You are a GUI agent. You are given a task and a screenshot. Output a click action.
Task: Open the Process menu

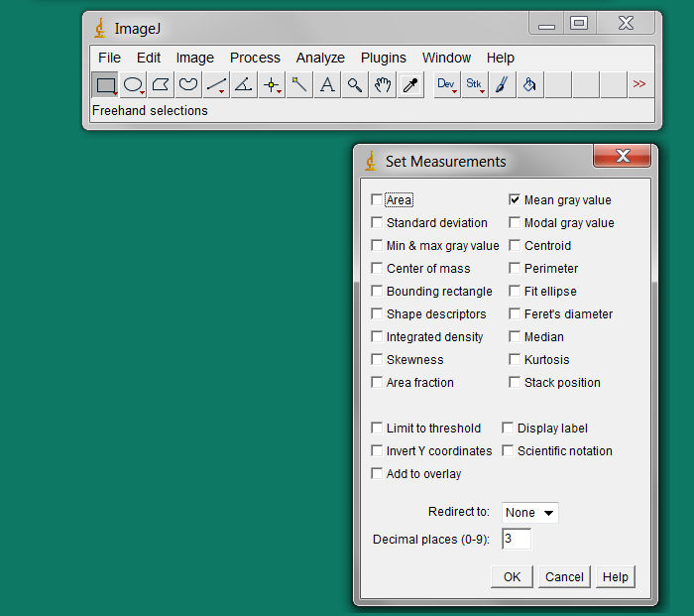[x=255, y=58]
